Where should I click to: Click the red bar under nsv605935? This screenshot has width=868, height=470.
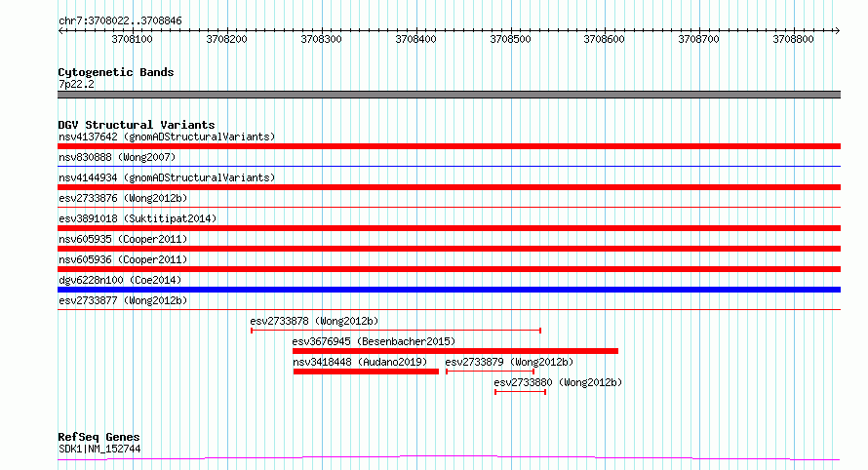449,249
